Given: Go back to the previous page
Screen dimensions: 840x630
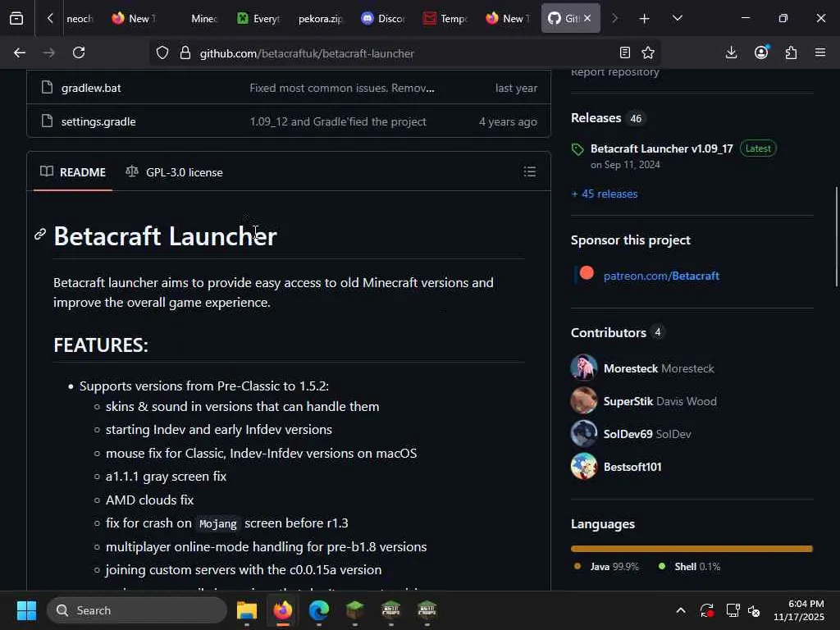Looking at the screenshot, I should [x=20, y=53].
